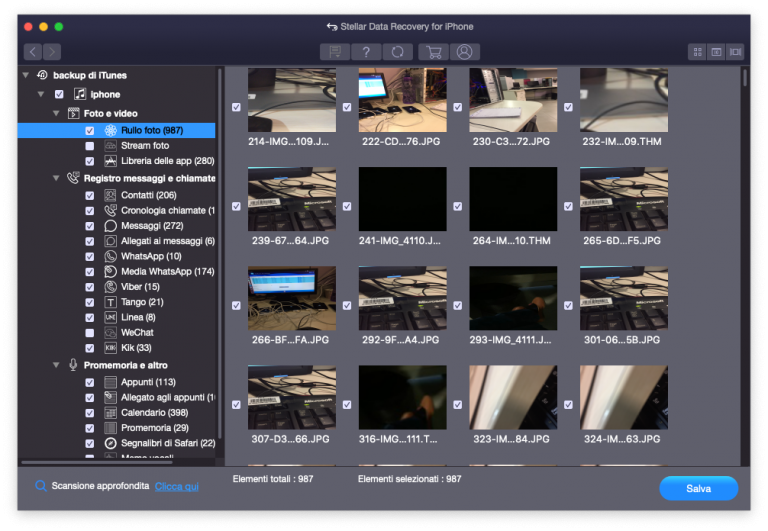The width and height of the screenshot is (768, 531).
Task: Click the thumbnail area vertical scrollbar
Action: [744, 77]
